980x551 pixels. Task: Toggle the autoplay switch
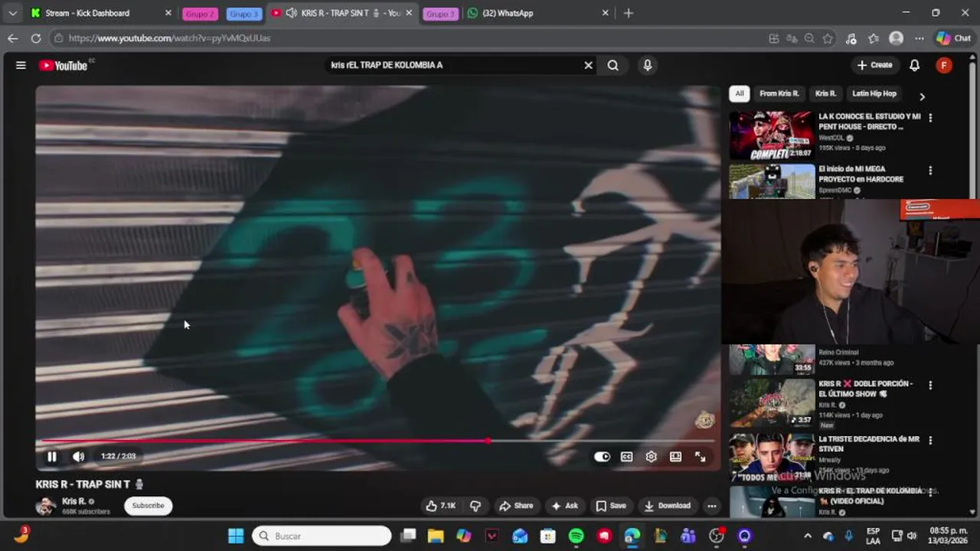[x=602, y=457]
